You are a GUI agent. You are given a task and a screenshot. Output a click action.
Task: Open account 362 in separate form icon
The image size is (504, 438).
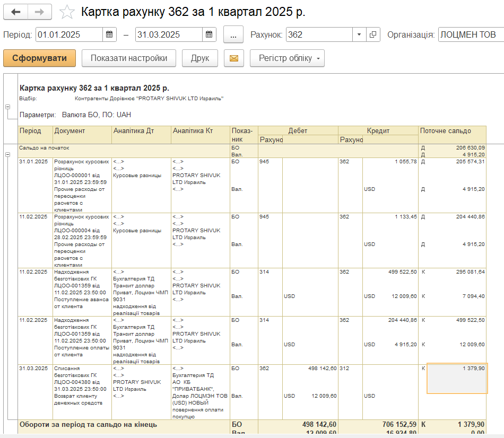pyautogui.click(x=373, y=34)
